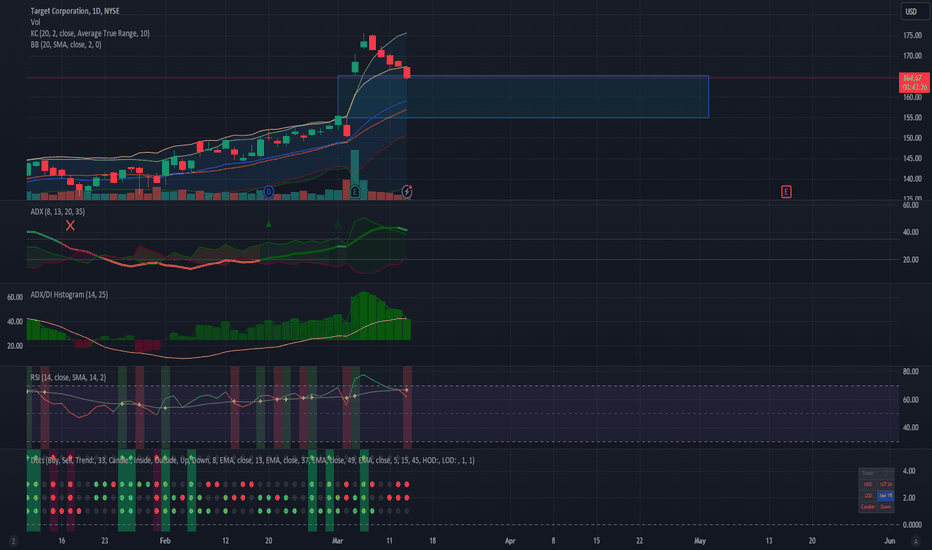Click the RSI (14, close, SMA, 14, 2) legend
This screenshot has width=932, height=550.
click(68, 378)
